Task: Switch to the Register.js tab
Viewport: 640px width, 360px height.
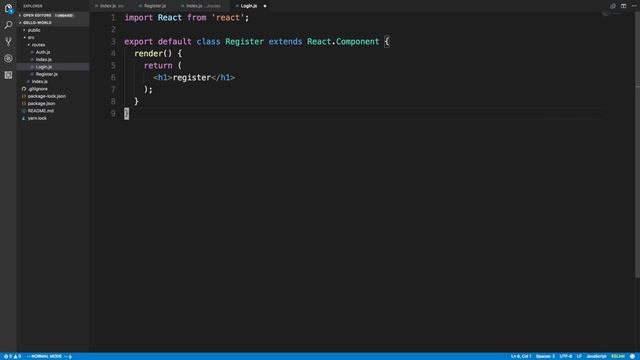Action: tap(155, 6)
